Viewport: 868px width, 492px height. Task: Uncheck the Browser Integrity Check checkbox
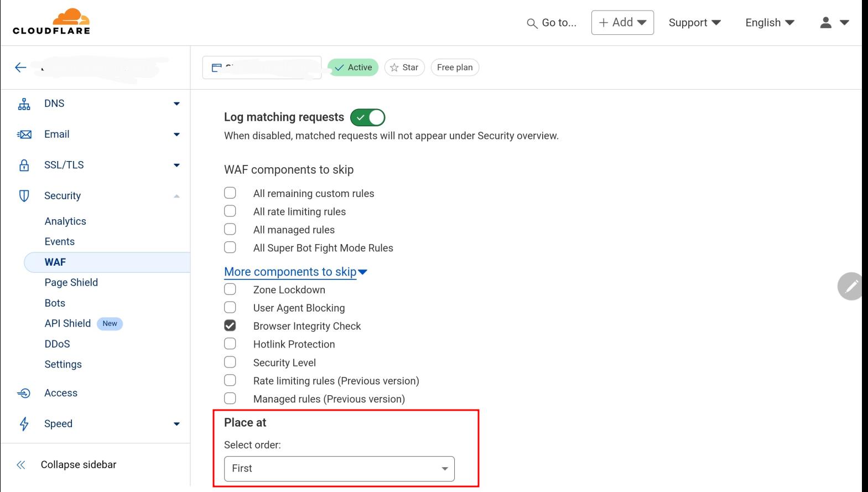[230, 326]
